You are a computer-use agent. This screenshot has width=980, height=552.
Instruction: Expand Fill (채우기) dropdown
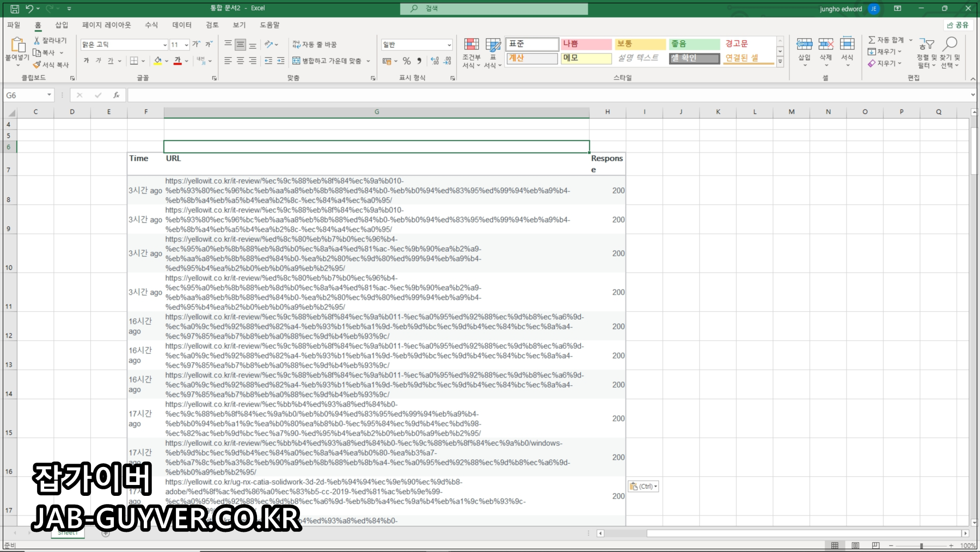pos(899,52)
